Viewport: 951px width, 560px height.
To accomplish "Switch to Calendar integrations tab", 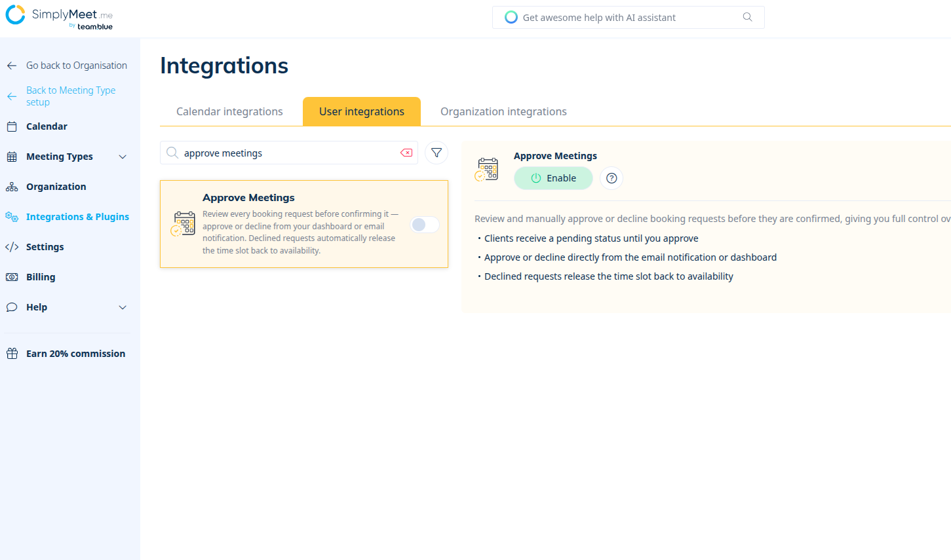I will click(229, 111).
